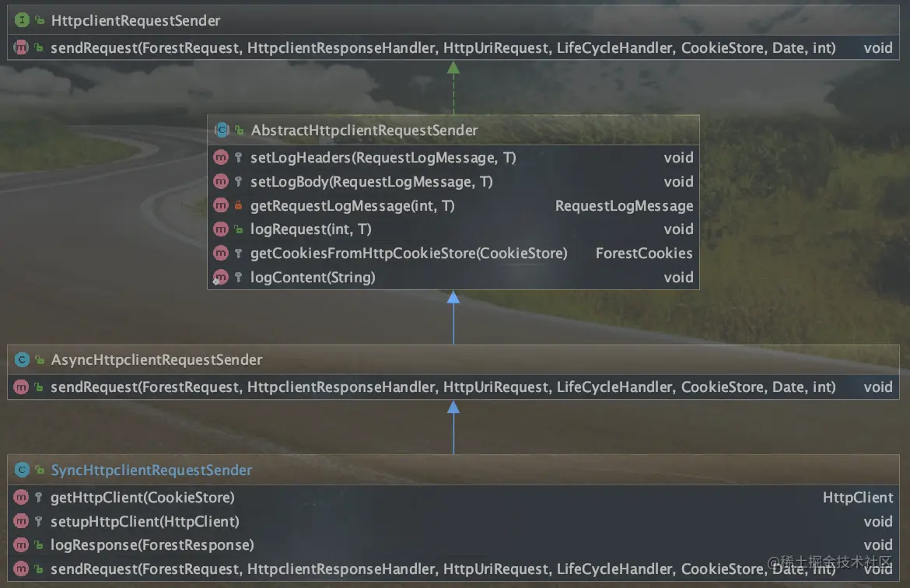Click the blue inheritance arrow above AsyncHttpclientRequestSender
This screenshot has height=588, width=910.
click(453, 319)
